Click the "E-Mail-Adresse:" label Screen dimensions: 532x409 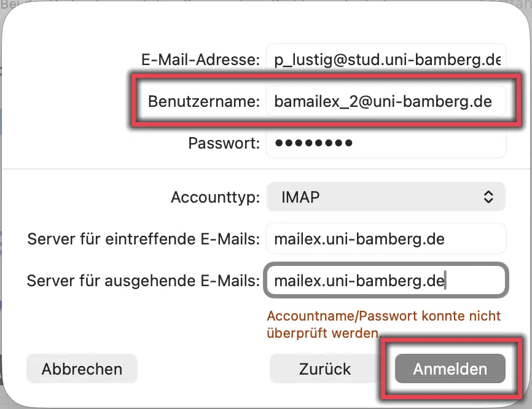point(200,60)
